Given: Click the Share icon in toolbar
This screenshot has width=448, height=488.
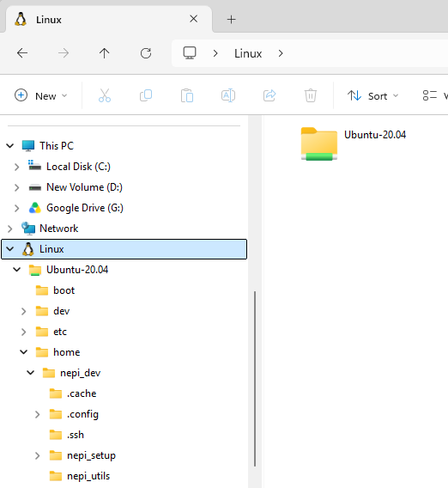Looking at the screenshot, I should (x=269, y=95).
